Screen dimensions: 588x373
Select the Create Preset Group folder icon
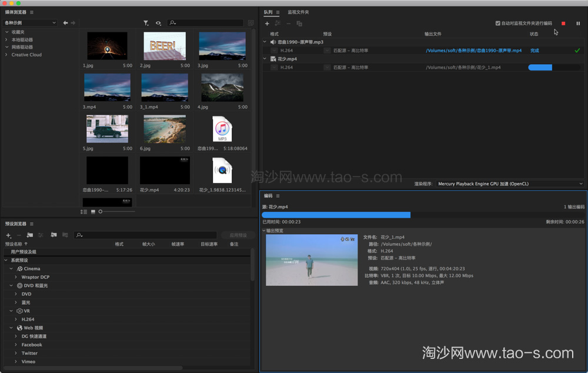click(29, 235)
